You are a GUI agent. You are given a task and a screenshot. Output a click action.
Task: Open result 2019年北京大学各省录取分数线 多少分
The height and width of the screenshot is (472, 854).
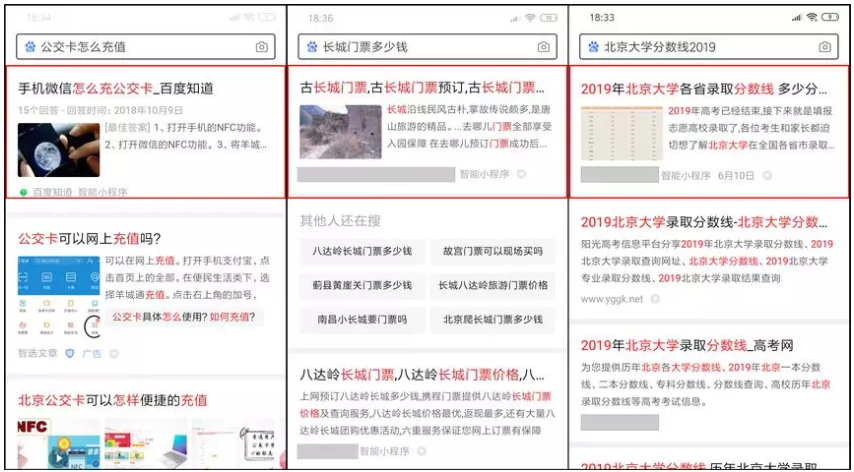point(704,89)
